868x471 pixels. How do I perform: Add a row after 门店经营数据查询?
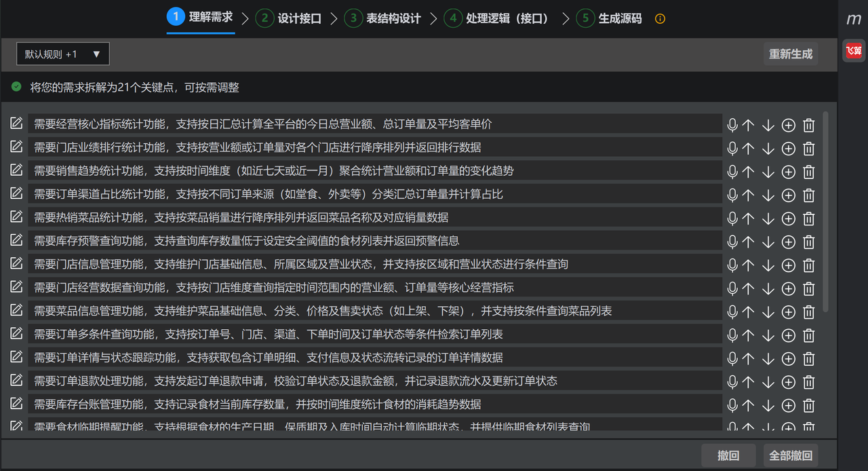pyautogui.click(x=788, y=288)
